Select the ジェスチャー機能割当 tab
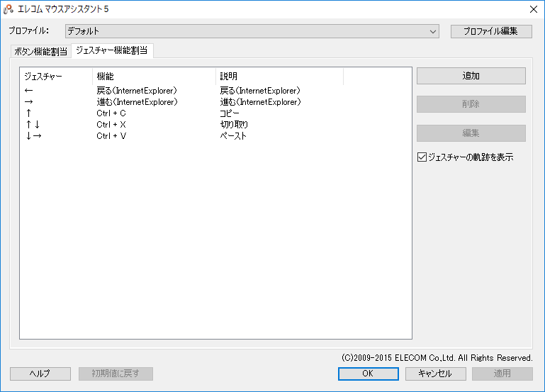This screenshot has width=545, height=392. tap(112, 50)
